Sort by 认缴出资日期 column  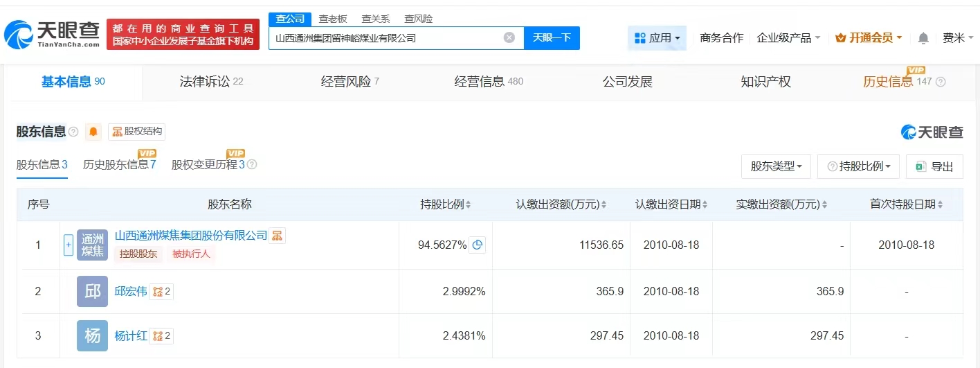[671, 204]
